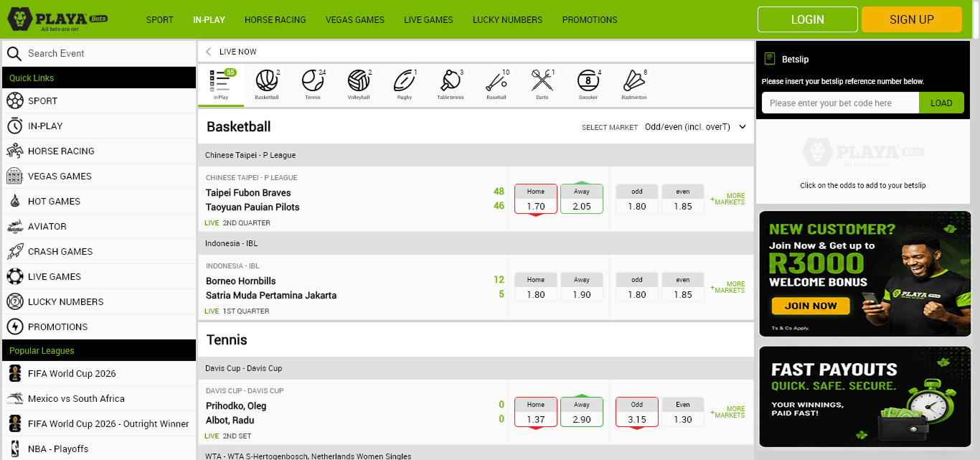
Task: Open the LIVE GAMES top menu item
Action: [428, 20]
